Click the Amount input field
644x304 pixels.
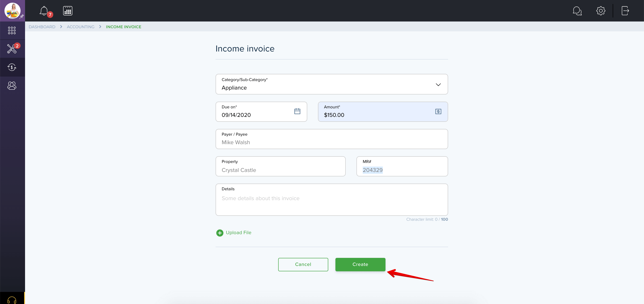coord(383,111)
